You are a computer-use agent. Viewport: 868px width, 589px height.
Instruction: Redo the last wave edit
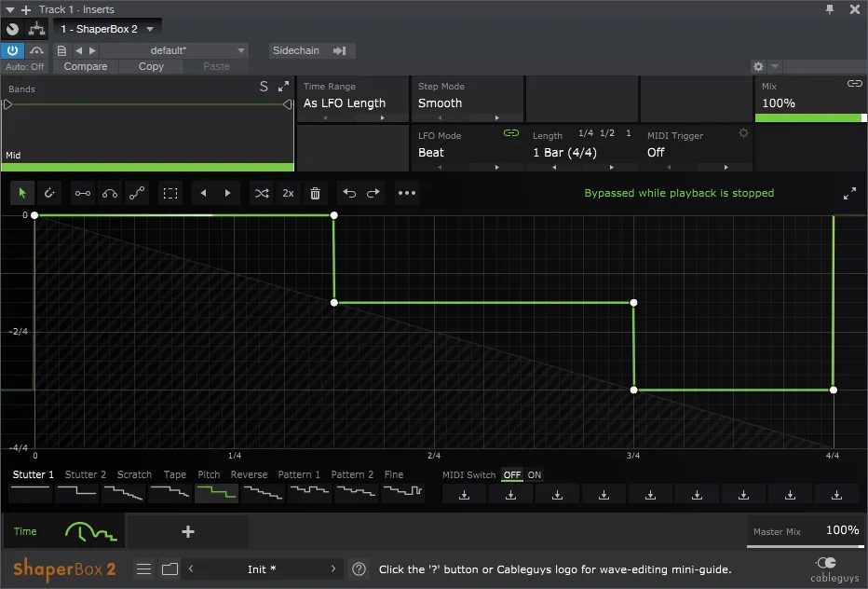tap(373, 193)
